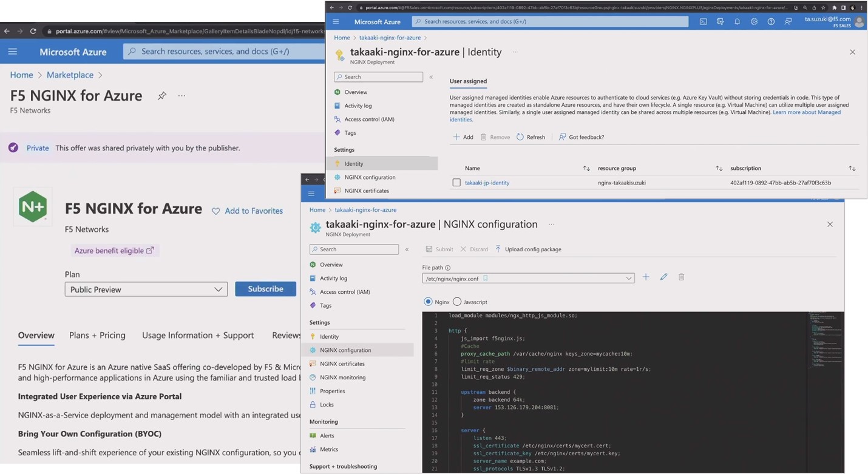The image size is (868, 474).
Task: Click the code editor minimap
Action: [x=826, y=340]
